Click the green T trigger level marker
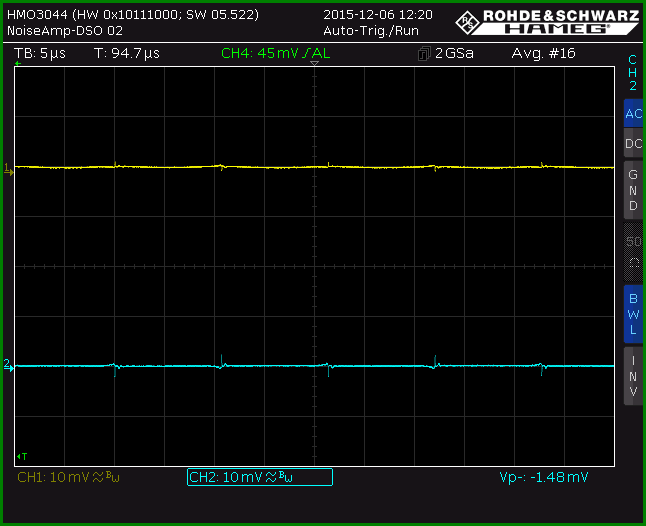The height and width of the screenshot is (526, 646). [x=22, y=456]
